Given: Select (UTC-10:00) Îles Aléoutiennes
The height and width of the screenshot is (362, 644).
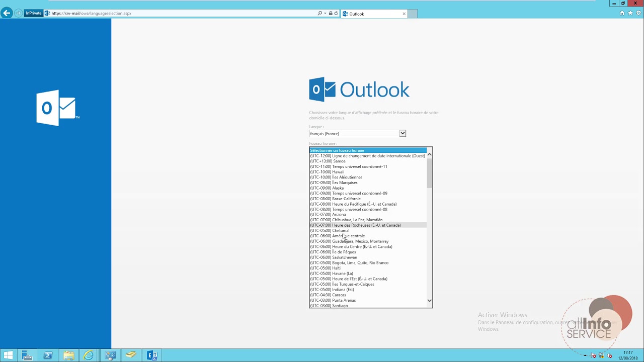Looking at the screenshot, I should click(367, 177).
